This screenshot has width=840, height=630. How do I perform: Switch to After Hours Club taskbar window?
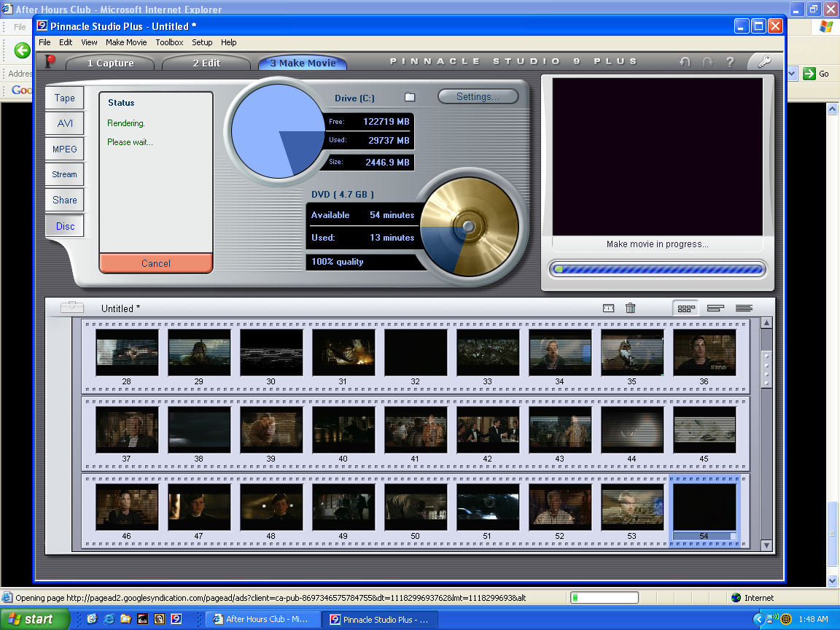[263, 619]
